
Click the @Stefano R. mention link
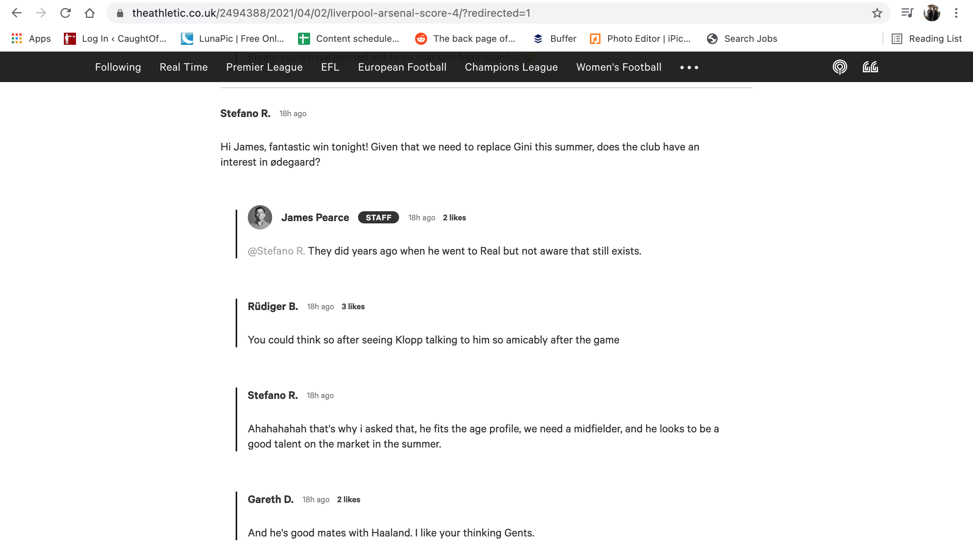coord(276,251)
